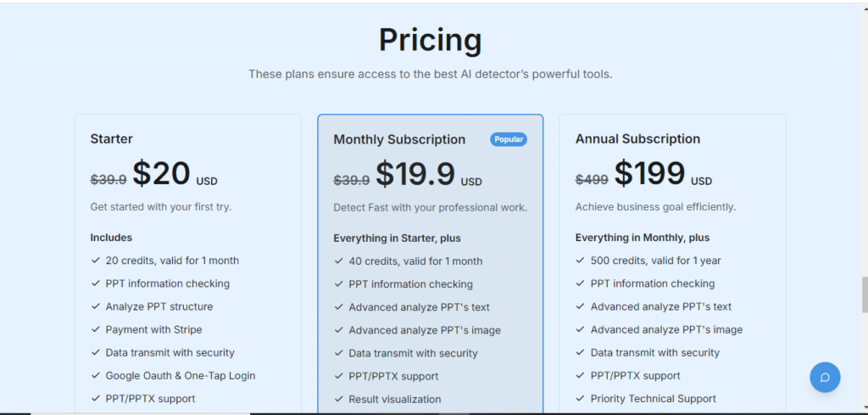The width and height of the screenshot is (868, 415).
Task: Open the chat support bubble icon
Action: pyautogui.click(x=825, y=378)
